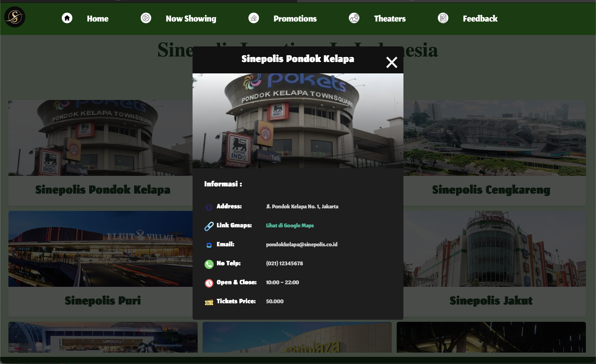
Task: Select the Sinepolis Puri thumbnail
Action: 102,249
